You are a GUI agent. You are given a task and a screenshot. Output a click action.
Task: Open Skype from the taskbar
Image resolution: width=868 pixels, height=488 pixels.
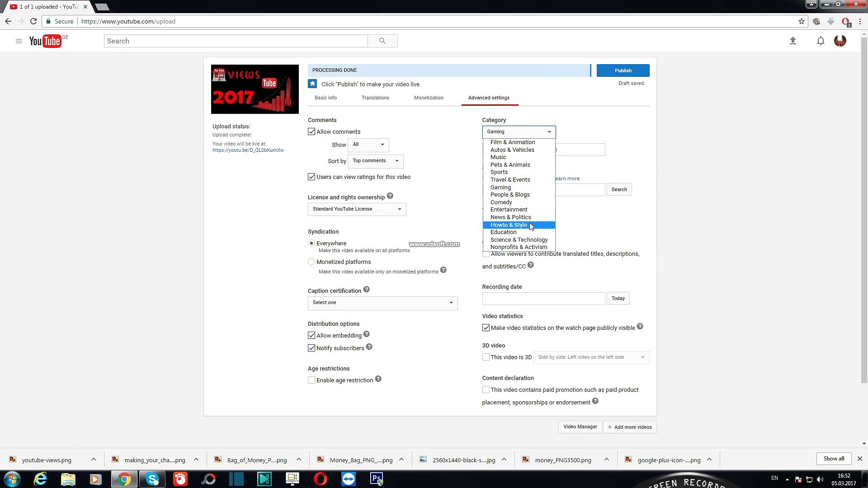tap(152, 479)
